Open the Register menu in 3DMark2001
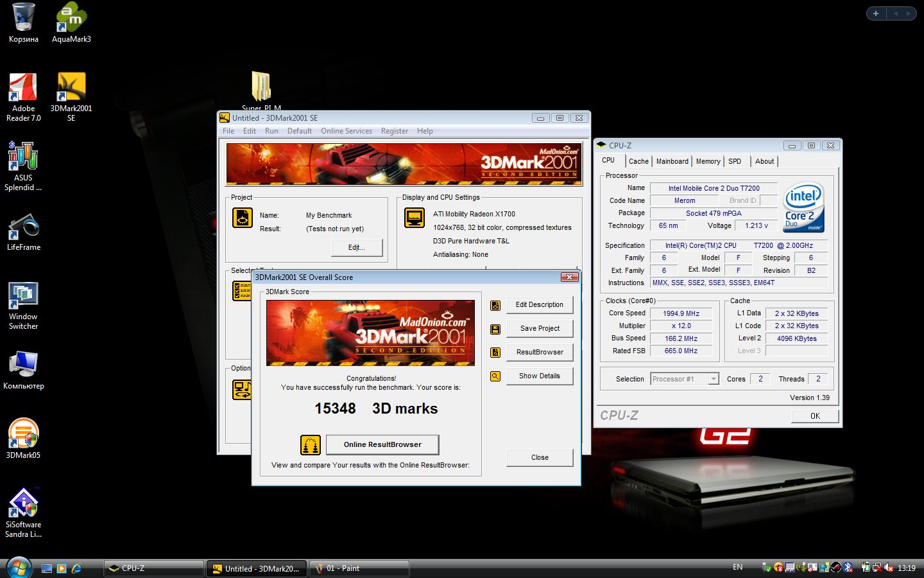The height and width of the screenshot is (578, 924). 395,131
